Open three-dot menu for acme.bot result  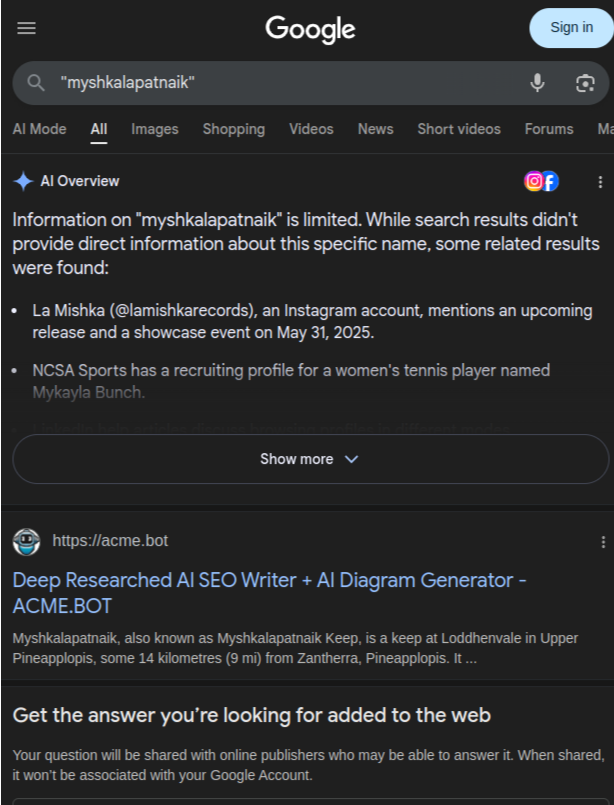[x=603, y=542]
